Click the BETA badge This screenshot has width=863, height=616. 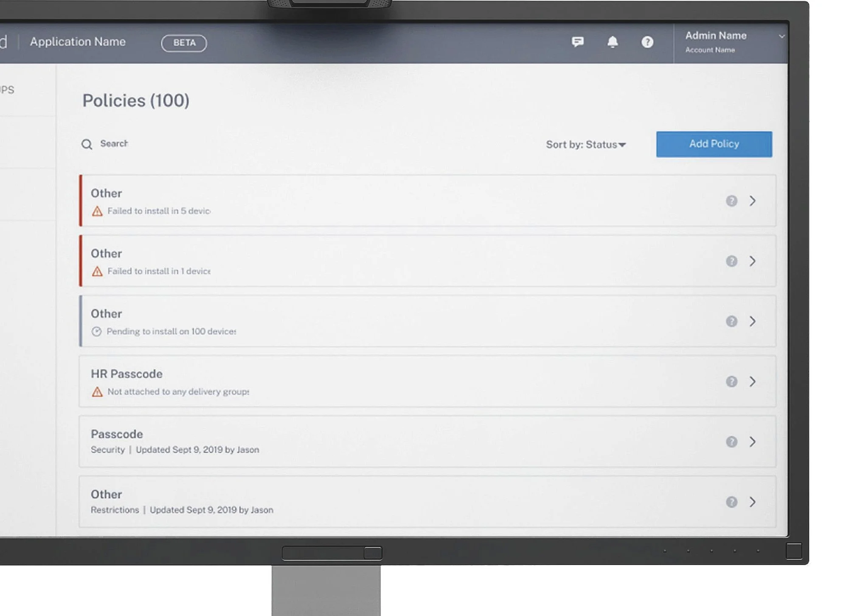(184, 43)
